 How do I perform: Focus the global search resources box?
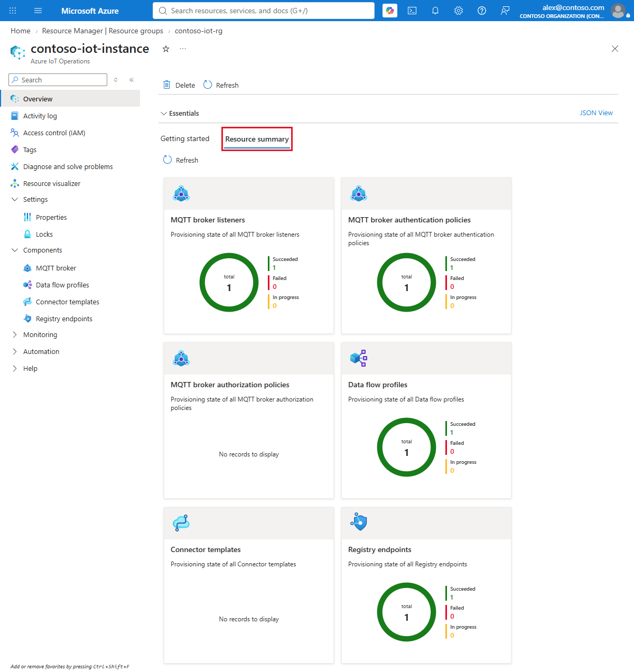coord(264,11)
